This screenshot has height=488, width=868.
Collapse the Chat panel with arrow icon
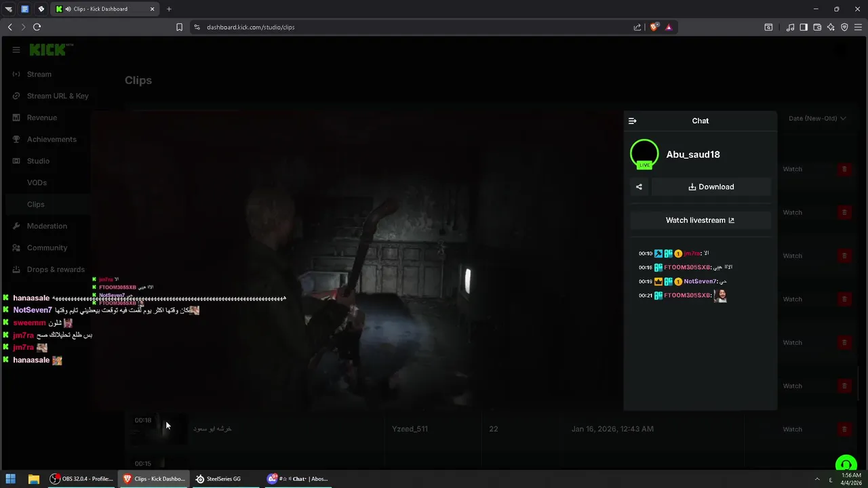pyautogui.click(x=633, y=121)
